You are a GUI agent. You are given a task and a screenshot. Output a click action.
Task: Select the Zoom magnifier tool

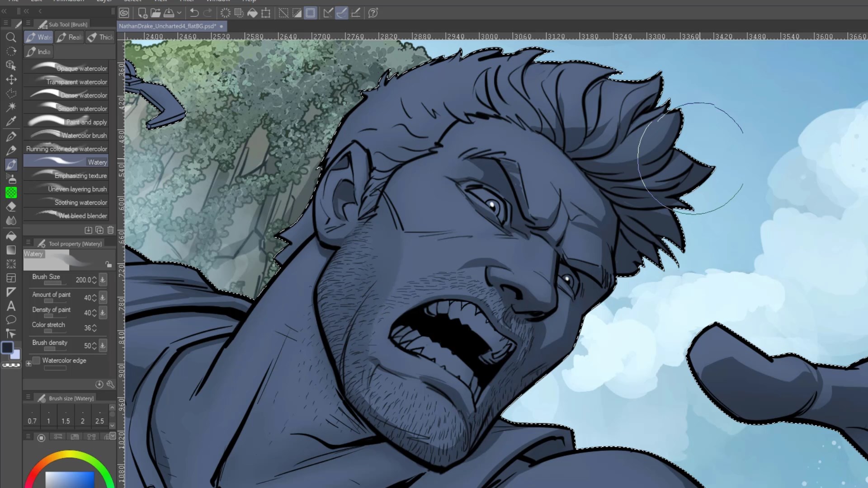(11, 38)
